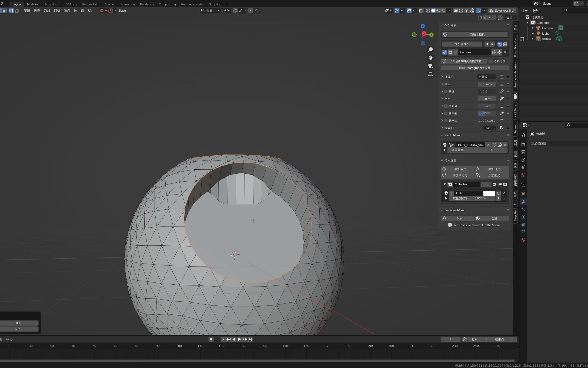Click the Light white color swatch
This screenshot has width=588, height=368.
tap(489, 193)
